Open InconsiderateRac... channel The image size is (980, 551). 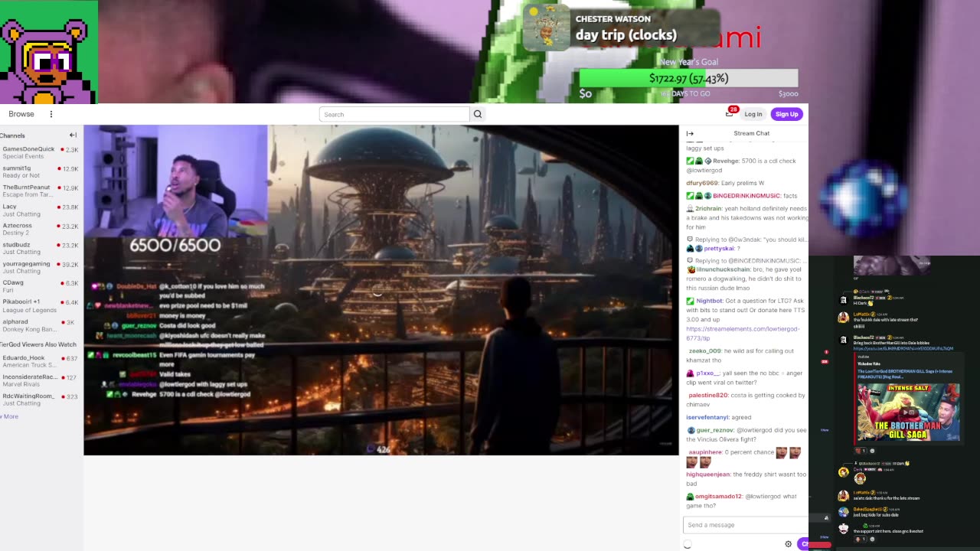tap(40, 380)
